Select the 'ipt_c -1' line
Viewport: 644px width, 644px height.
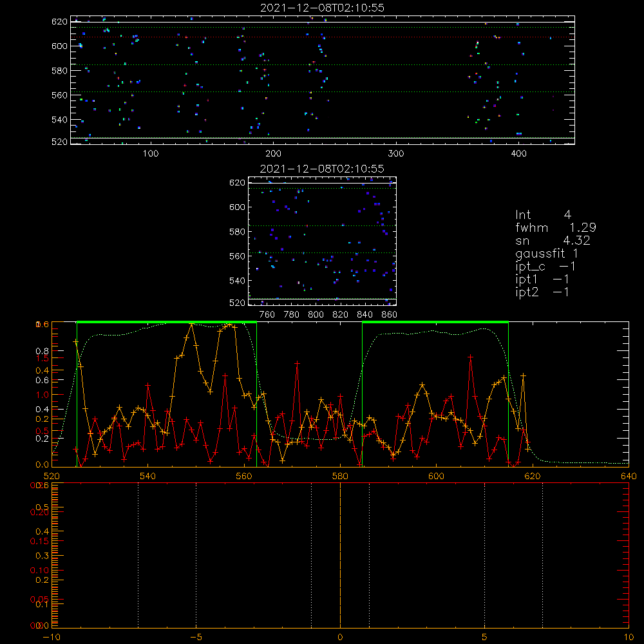point(545,267)
